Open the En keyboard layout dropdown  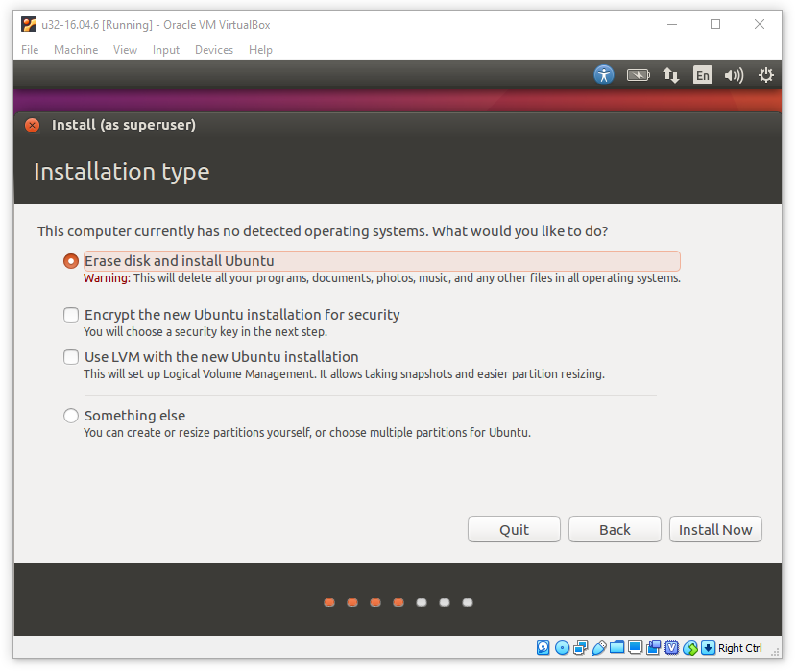703,75
